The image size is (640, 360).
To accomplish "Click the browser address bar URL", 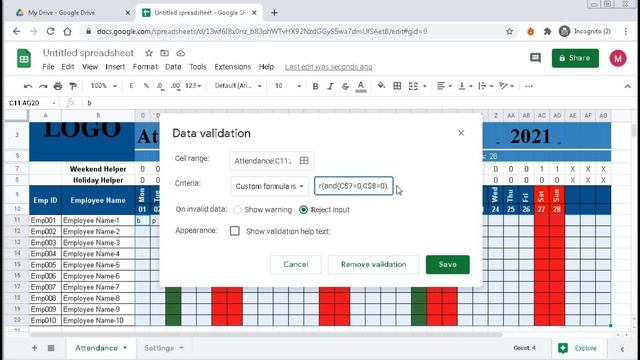I will click(x=262, y=31).
